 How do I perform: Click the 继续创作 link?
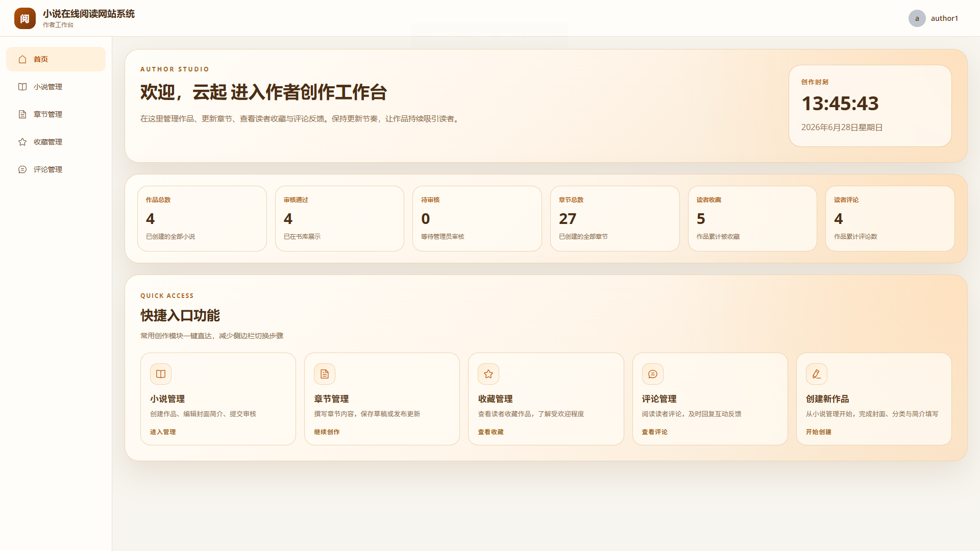pyautogui.click(x=327, y=432)
